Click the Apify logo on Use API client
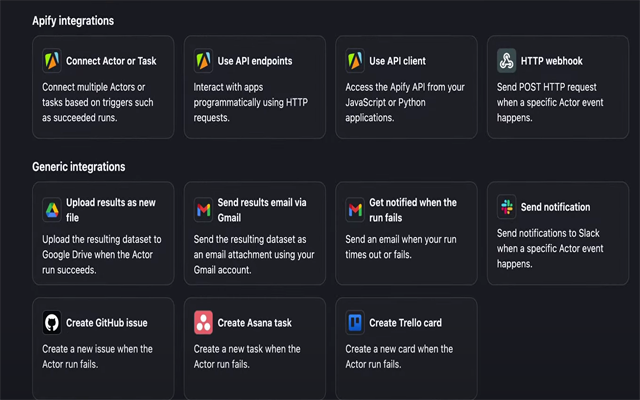 [355, 61]
